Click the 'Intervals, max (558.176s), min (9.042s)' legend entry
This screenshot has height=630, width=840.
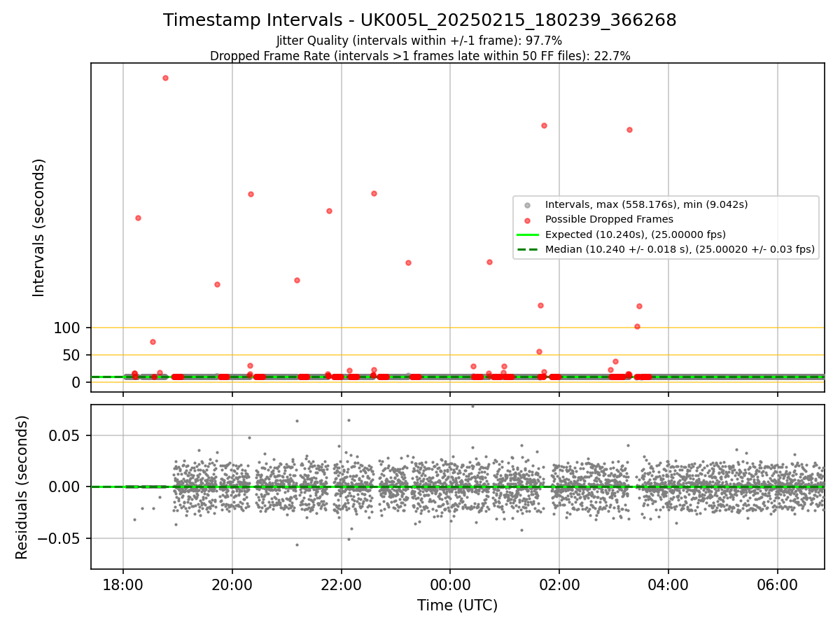[x=646, y=204]
